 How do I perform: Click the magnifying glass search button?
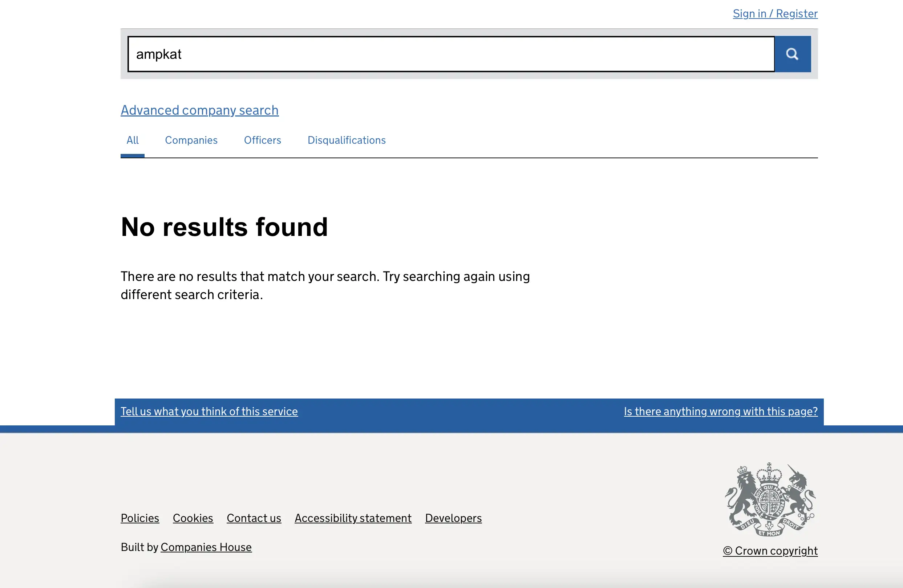pos(792,54)
